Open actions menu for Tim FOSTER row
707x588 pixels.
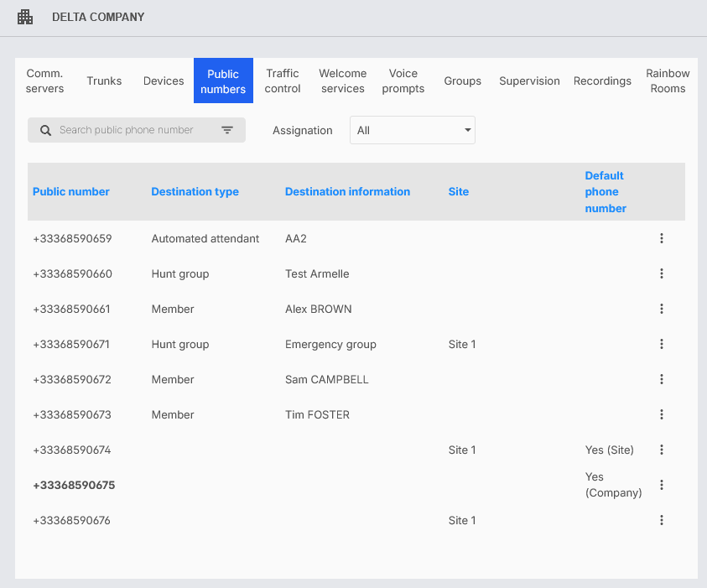(662, 415)
